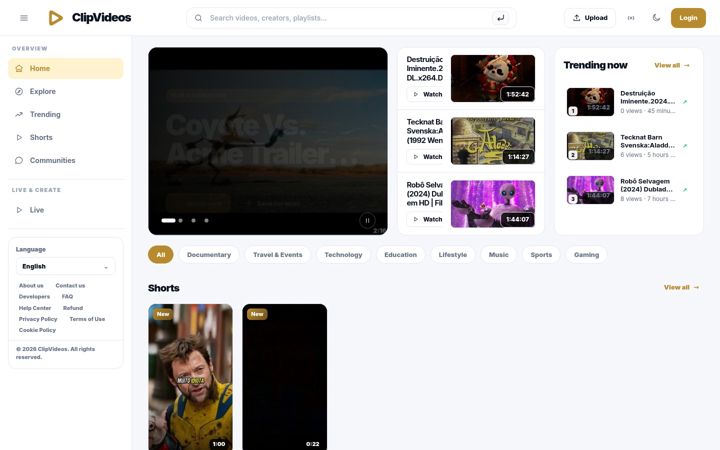The image size is (720, 450).
Task: Open the Developers footer link
Action: coord(34,297)
